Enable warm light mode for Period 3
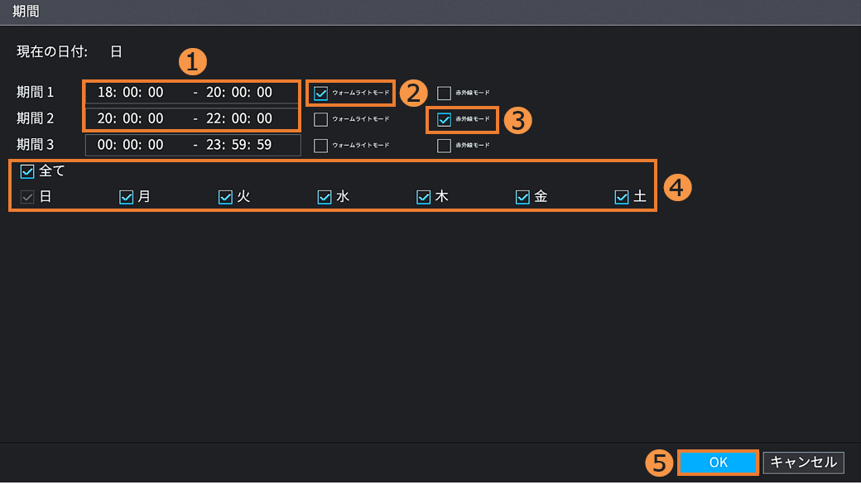Screen dimensions: 861x504 [321, 146]
